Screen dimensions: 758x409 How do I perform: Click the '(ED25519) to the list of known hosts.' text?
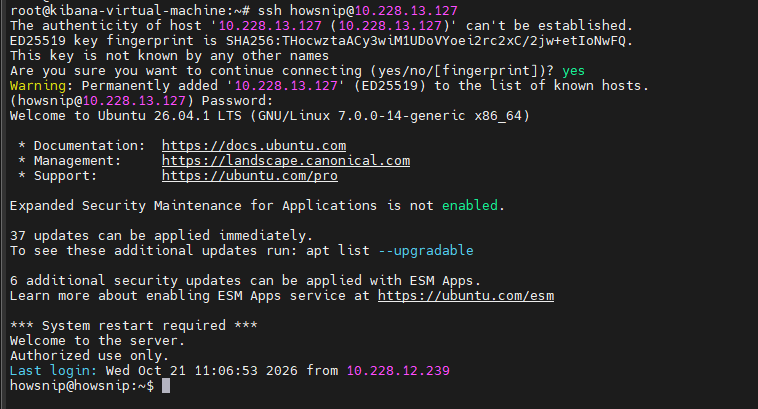[501, 86]
